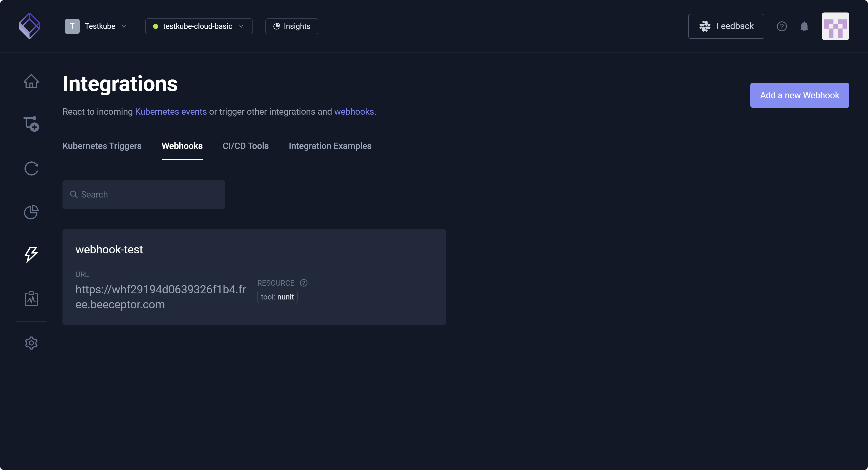Open the notifications bell icon

click(805, 26)
